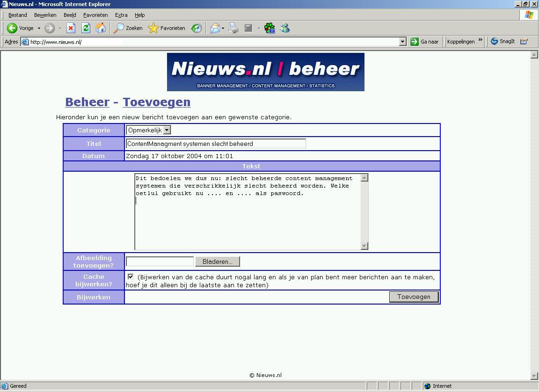Print the page with printer icon

(x=233, y=28)
